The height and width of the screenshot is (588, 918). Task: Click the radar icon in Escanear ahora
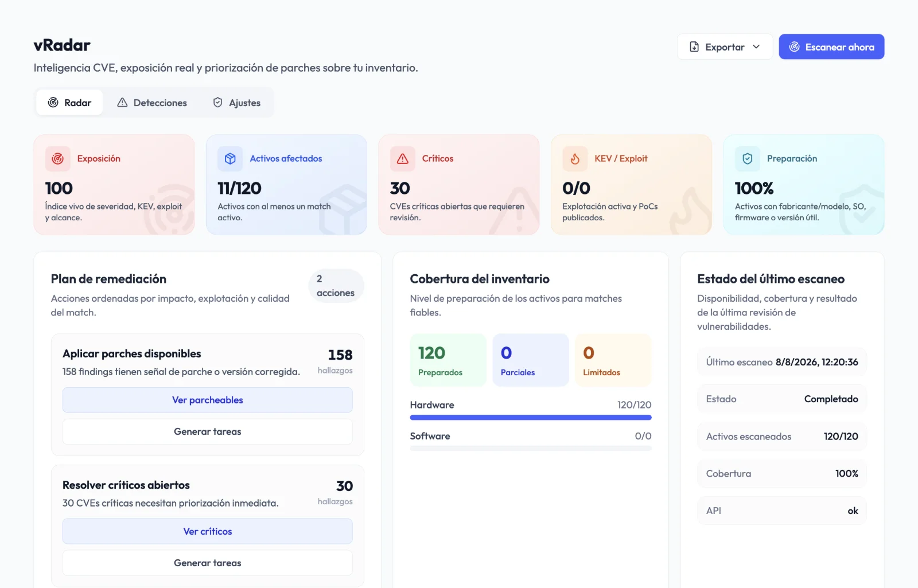click(x=795, y=47)
